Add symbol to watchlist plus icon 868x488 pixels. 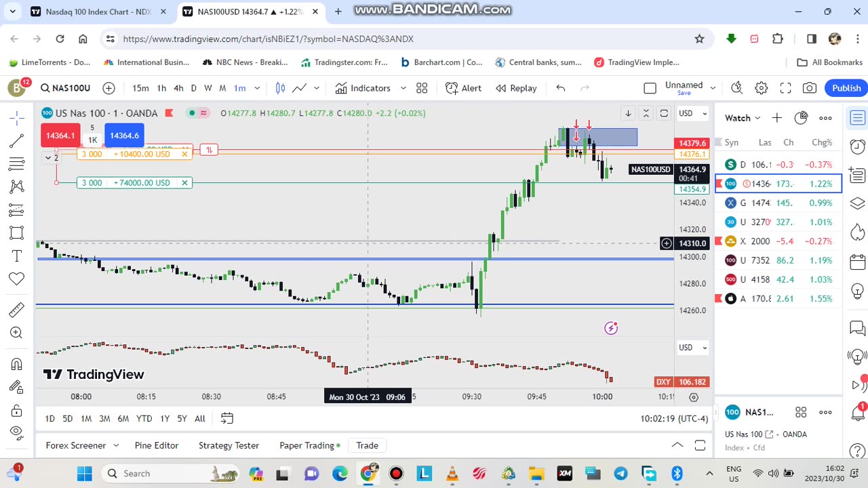click(776, 118)
